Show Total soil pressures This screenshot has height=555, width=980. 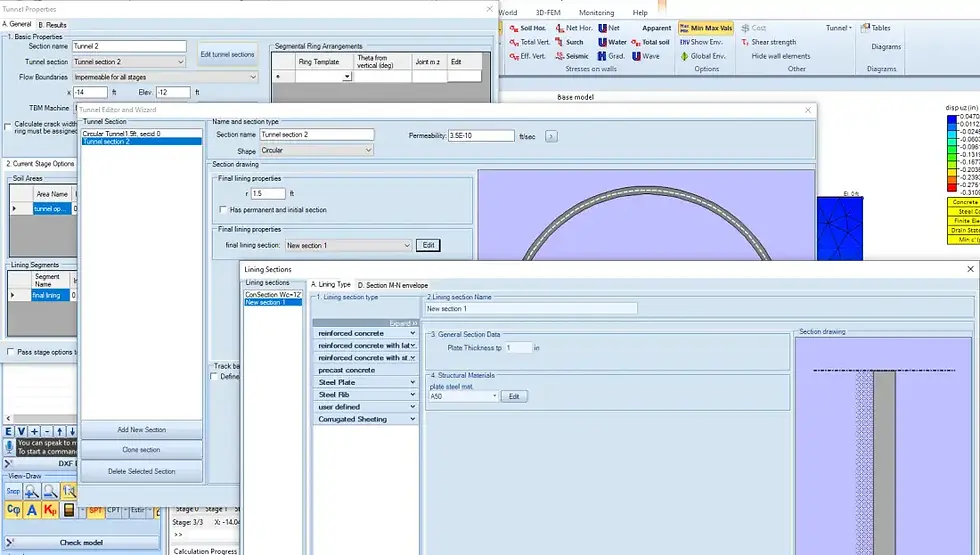coord(650,42)
